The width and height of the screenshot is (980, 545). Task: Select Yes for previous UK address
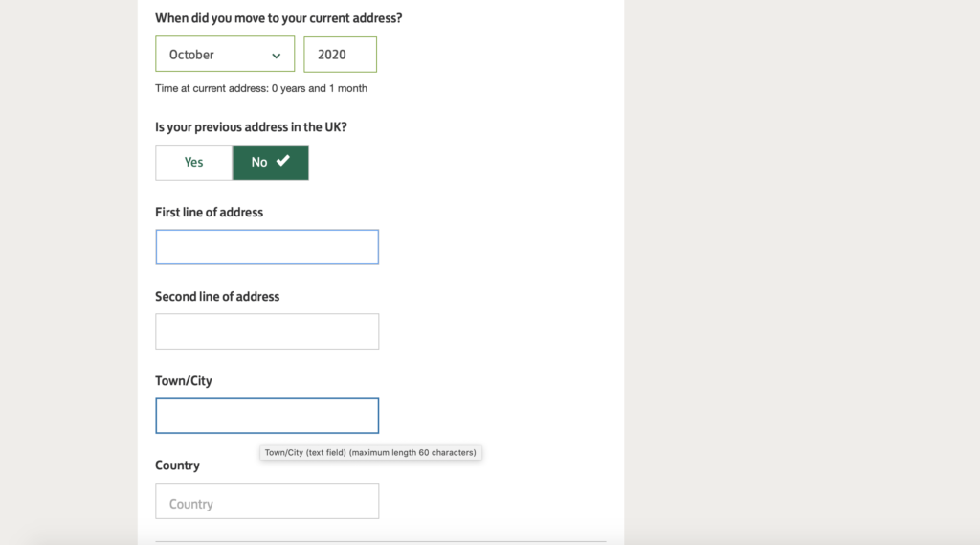(x=193, y=163)
